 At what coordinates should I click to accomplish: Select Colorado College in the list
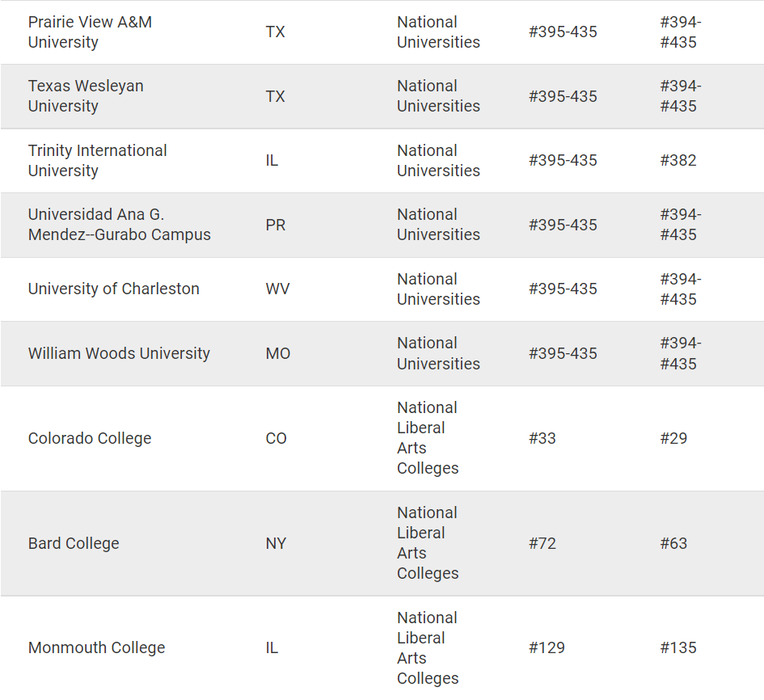[90, 438]
